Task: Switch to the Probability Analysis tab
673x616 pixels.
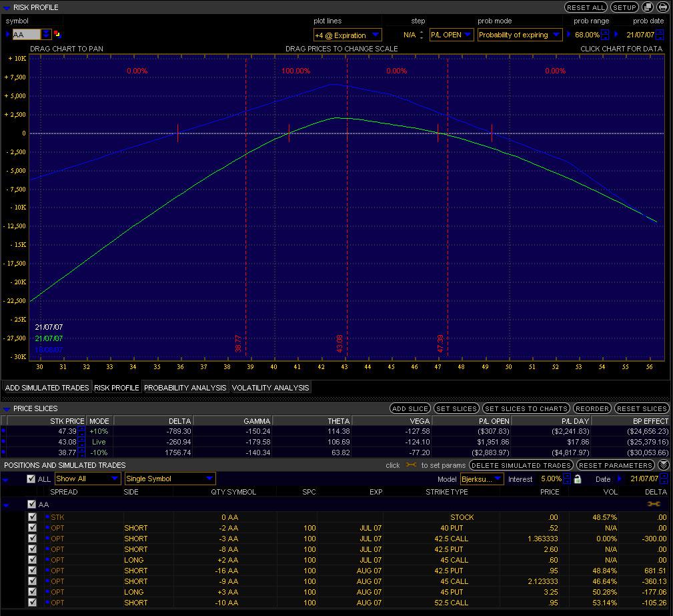Action: 185,388
